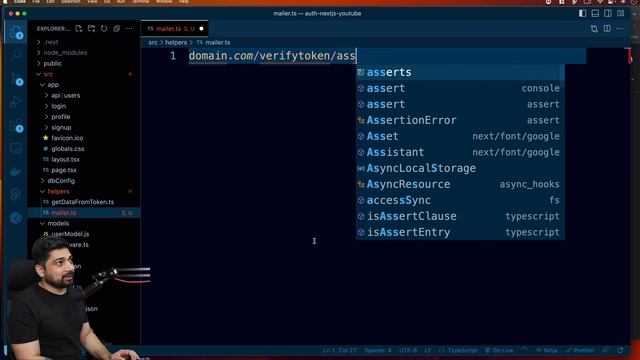The width and height of the screenshot is (640, 360).
Task: Open customize layout icon in title bar
Action: (621, 13)
